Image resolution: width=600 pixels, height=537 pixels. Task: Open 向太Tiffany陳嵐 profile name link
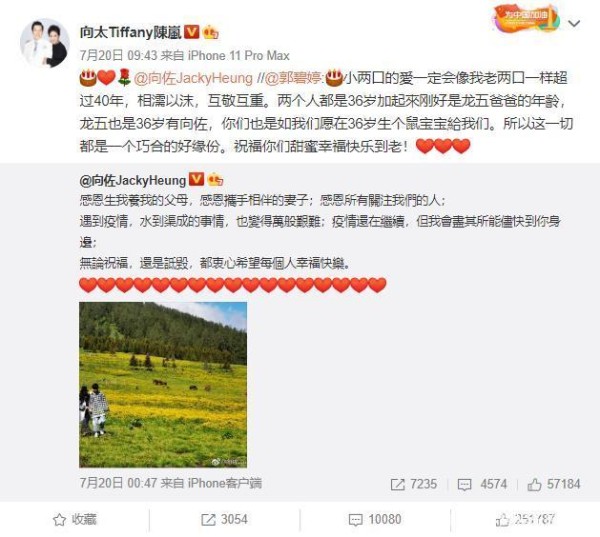point(130,33)
